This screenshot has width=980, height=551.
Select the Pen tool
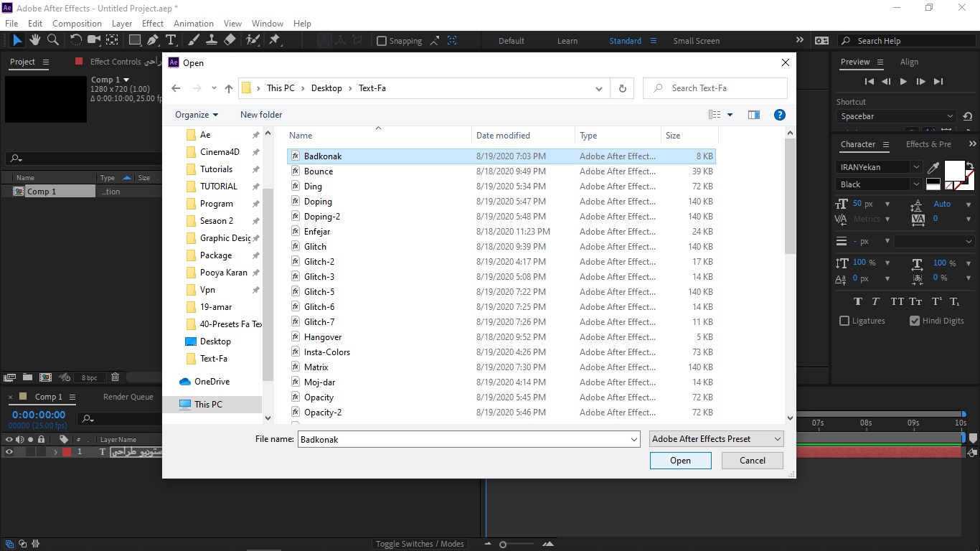pos(153,40)
